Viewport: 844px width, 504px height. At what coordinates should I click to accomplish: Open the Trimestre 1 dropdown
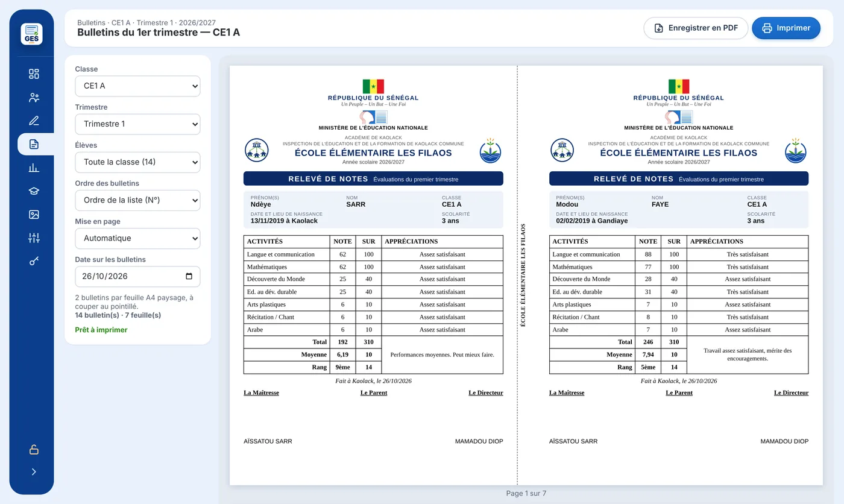(137, 124)
